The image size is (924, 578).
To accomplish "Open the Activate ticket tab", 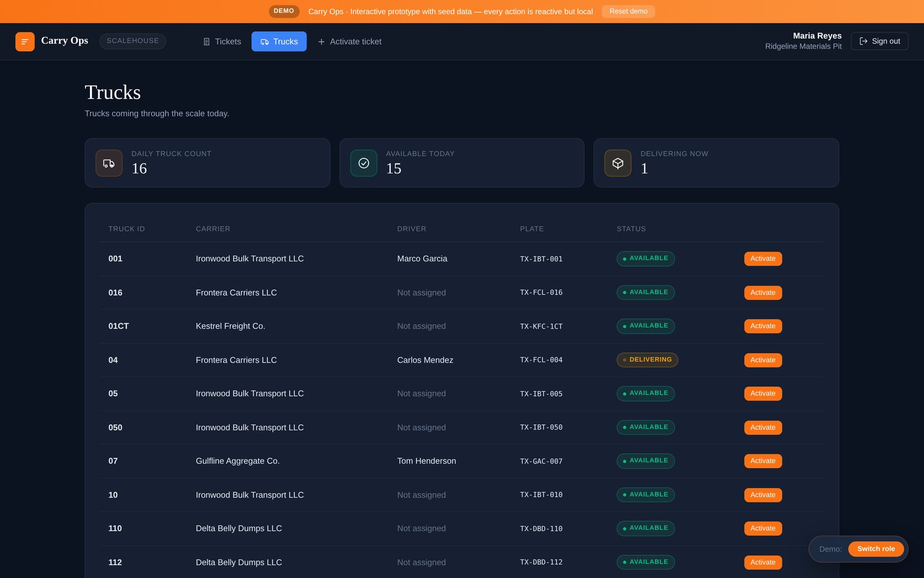I will [x=349, y=42].
